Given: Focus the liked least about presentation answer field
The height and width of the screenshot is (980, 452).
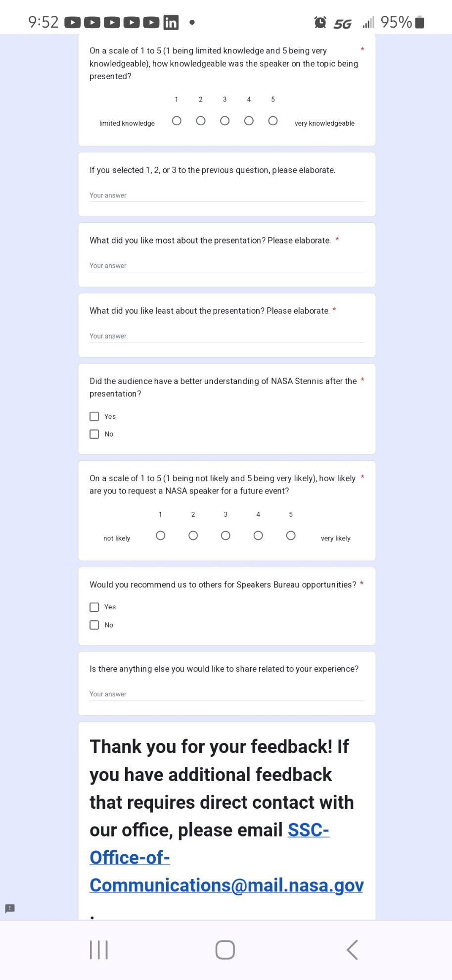Looking at the screenshot, I should click(x=226, y=336).
